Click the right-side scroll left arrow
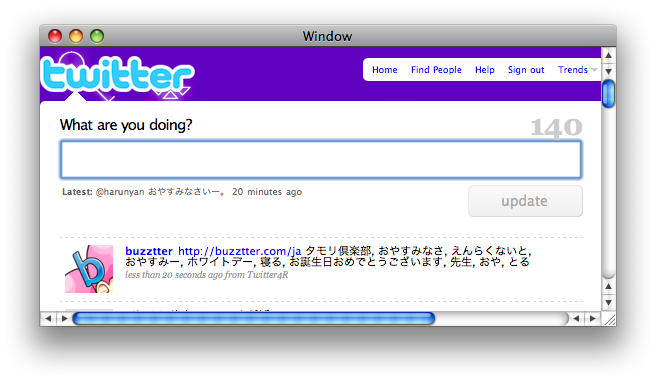The image size is (656, 381). [577, 319]
